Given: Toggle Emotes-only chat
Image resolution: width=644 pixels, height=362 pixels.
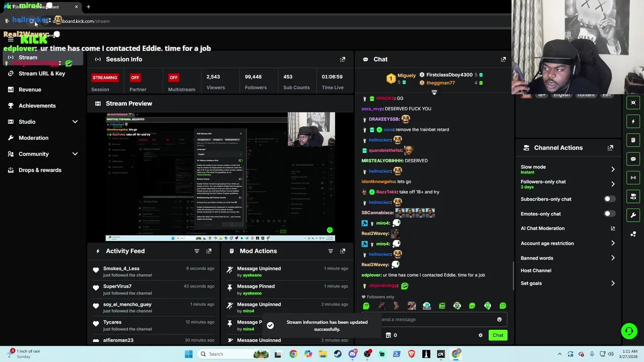Looking at the screenshot, I should tap(609, 214).
